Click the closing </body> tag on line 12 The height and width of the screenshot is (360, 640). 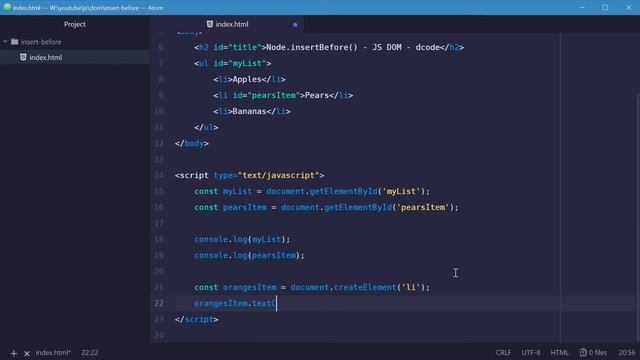click(x=192, y=144)
